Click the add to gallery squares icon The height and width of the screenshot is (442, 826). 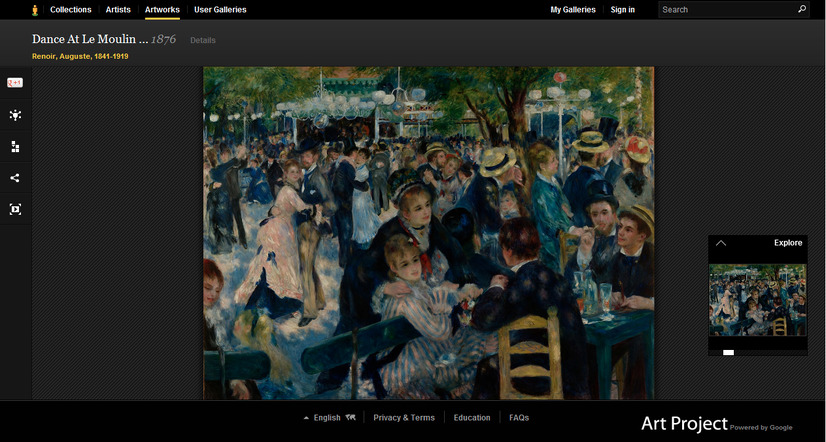coord(15,147)
